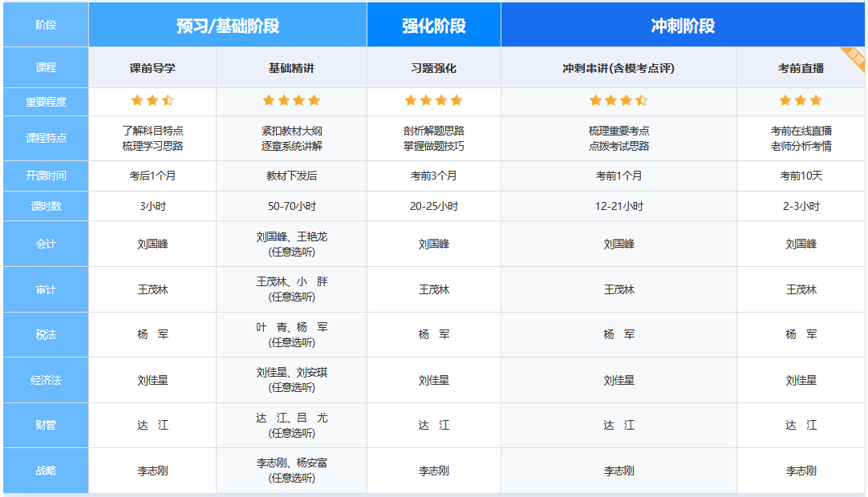
Task: Select the 预习/基础阶段 header
Action: click(228, 26)
